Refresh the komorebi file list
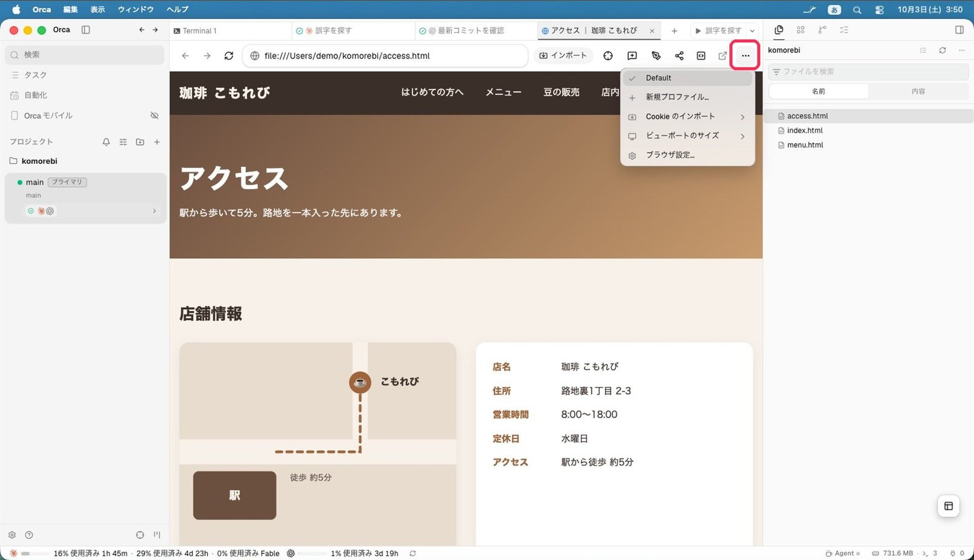 tap(942, 51)
